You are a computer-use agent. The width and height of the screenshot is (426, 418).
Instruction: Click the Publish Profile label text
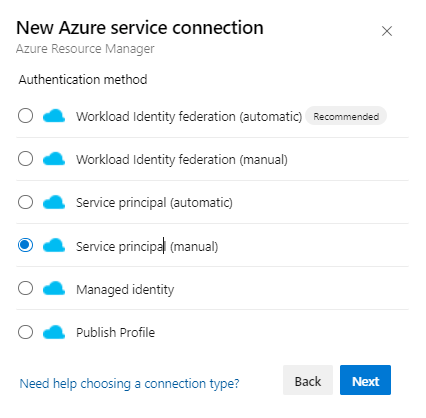point(115,332)
